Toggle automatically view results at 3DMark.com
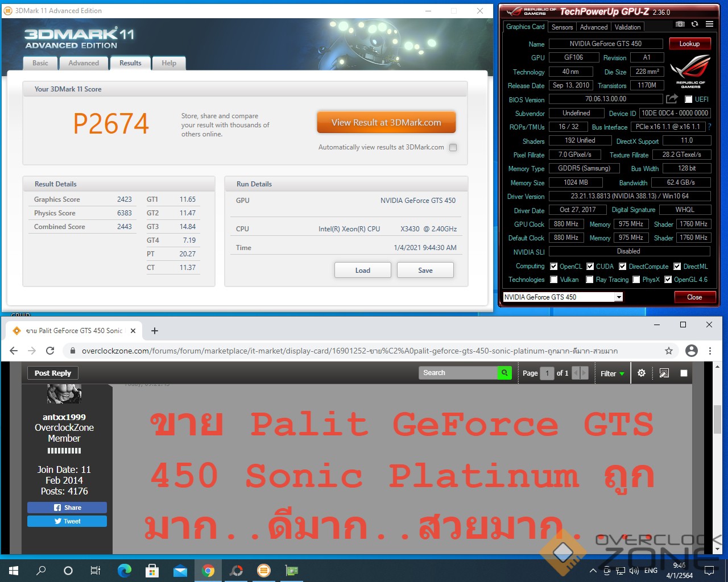 (x=453, y=147)
